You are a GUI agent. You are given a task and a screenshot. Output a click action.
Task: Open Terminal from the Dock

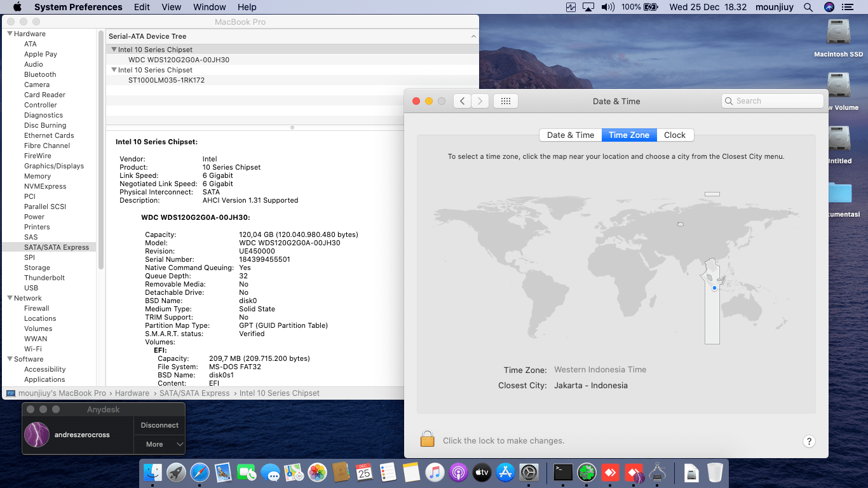563,472
